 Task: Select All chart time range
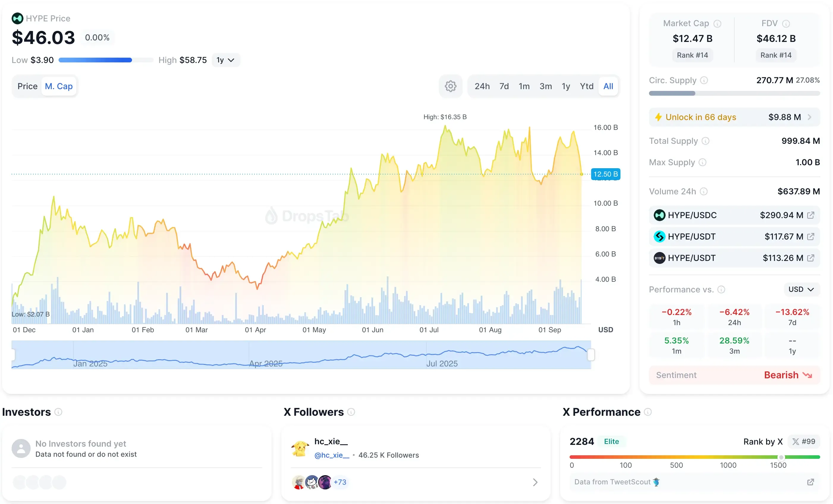[608, 86]
